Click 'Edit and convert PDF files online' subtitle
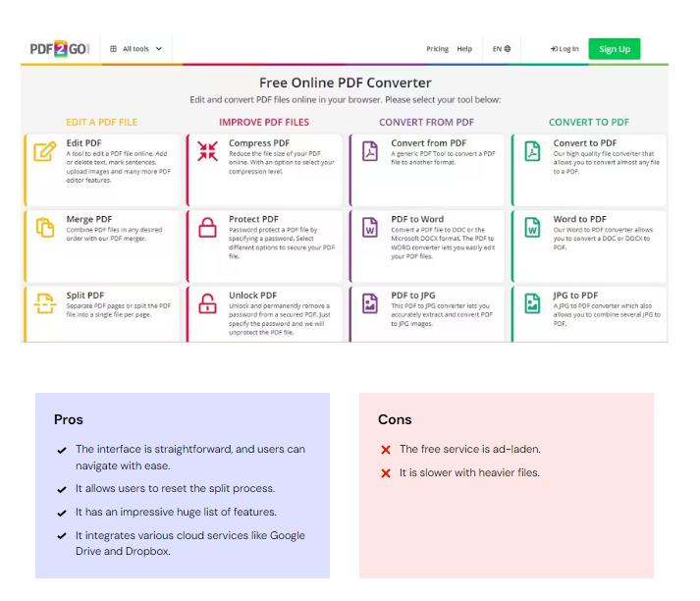 pos(345,99)
